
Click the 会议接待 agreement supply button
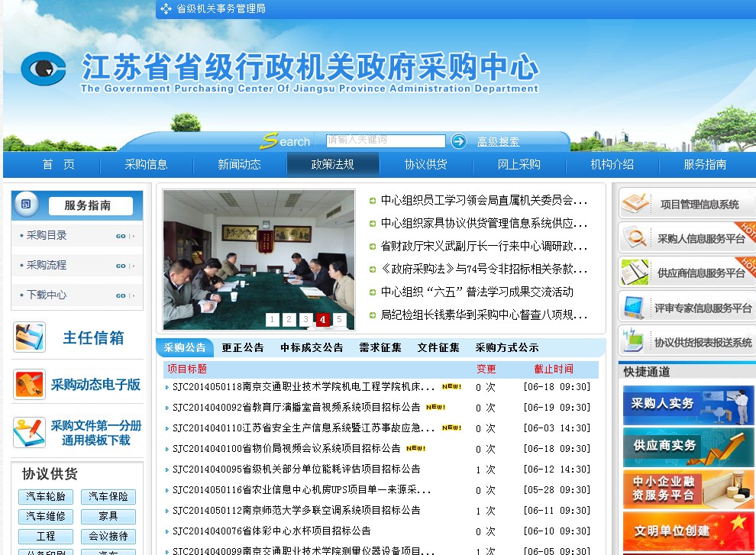(108, 536)
